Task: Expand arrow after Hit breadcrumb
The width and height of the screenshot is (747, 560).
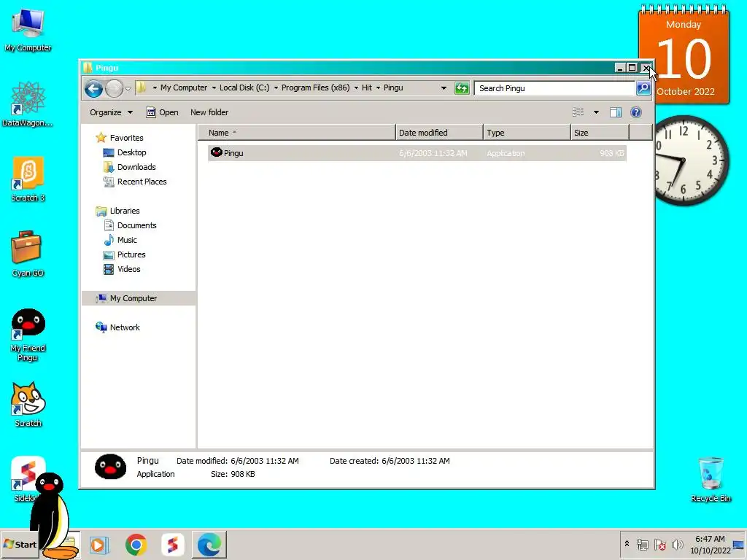Action: click(379, 88)
